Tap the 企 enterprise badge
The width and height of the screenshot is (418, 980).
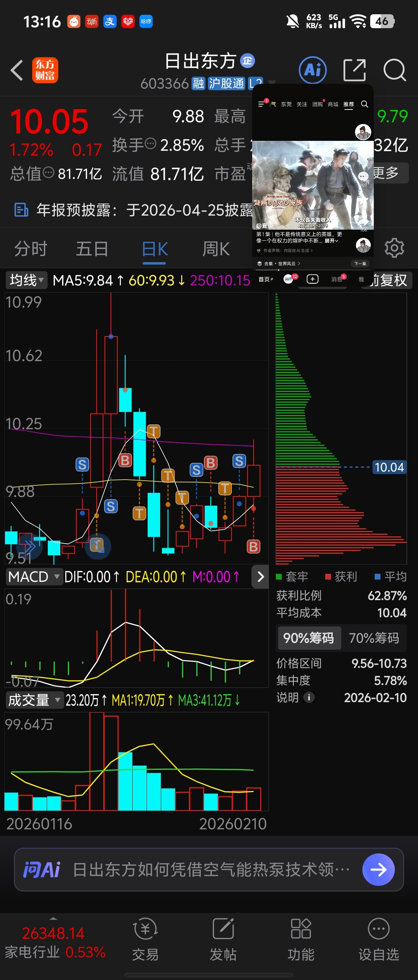click(x=248, y=61)
